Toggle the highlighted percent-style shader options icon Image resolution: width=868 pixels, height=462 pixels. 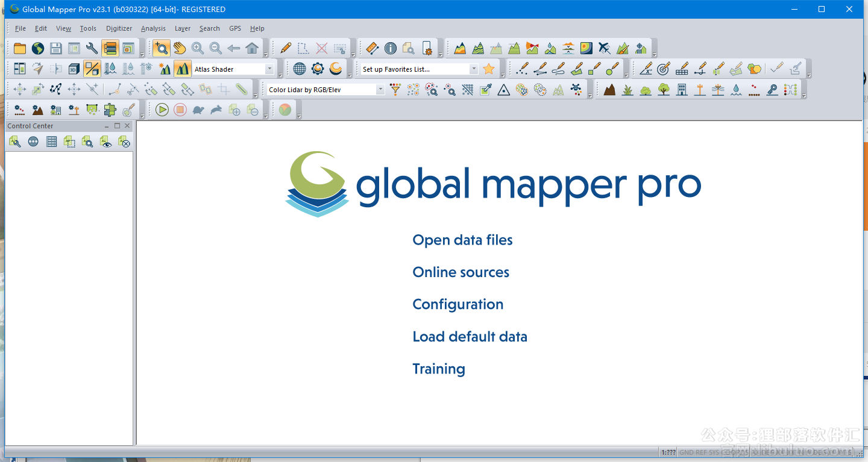click(x=92, y=69)
